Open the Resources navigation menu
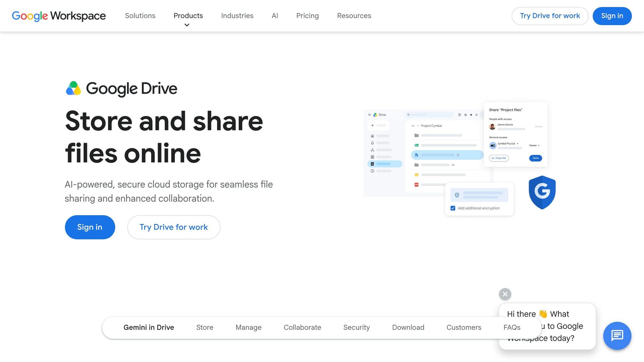Screen dimensions: 644x362 point(354,16)
